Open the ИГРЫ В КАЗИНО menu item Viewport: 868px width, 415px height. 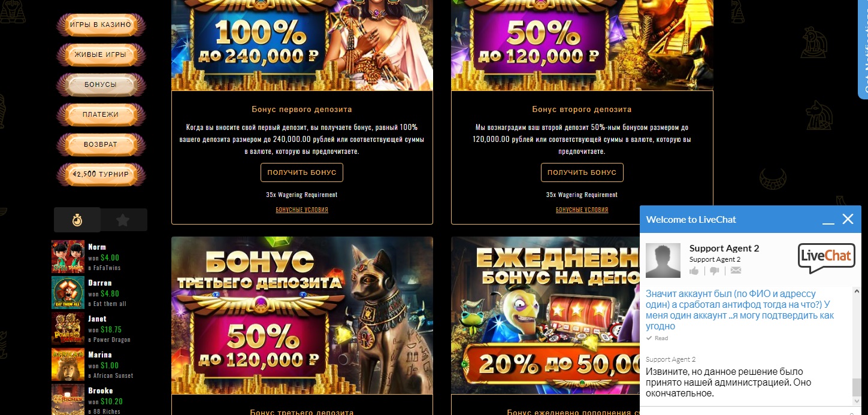101,25
